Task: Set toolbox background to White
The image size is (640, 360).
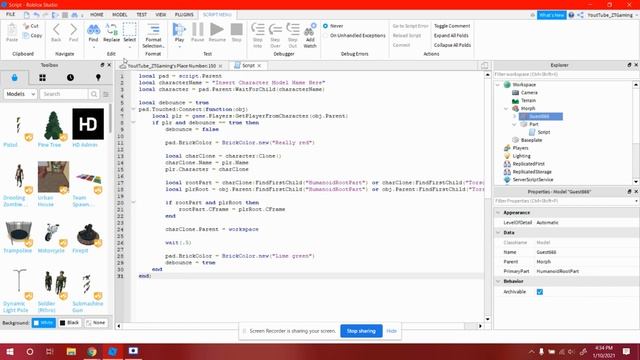Action: pos(44,323)
